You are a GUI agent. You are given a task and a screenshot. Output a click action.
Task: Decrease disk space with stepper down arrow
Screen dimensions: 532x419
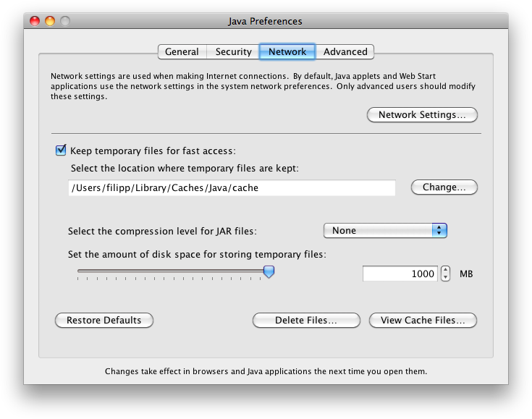pyautogui.click(x=445, y=277)
